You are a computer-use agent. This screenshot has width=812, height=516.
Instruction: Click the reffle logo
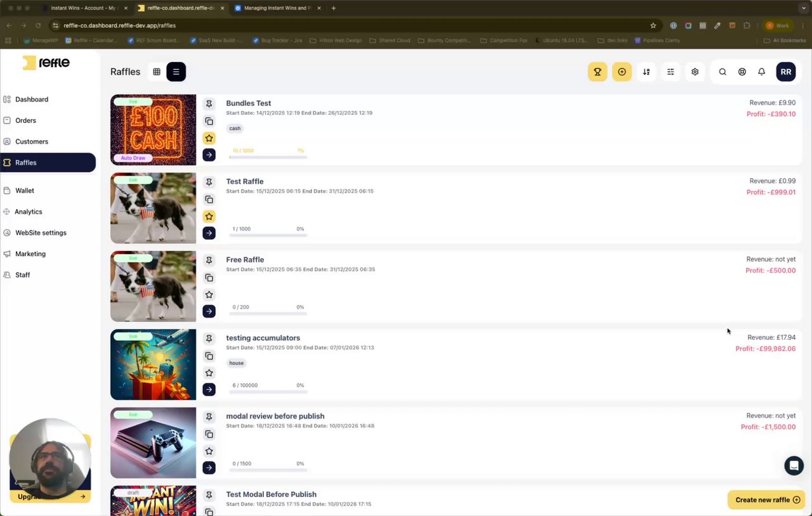click(46, 63)
